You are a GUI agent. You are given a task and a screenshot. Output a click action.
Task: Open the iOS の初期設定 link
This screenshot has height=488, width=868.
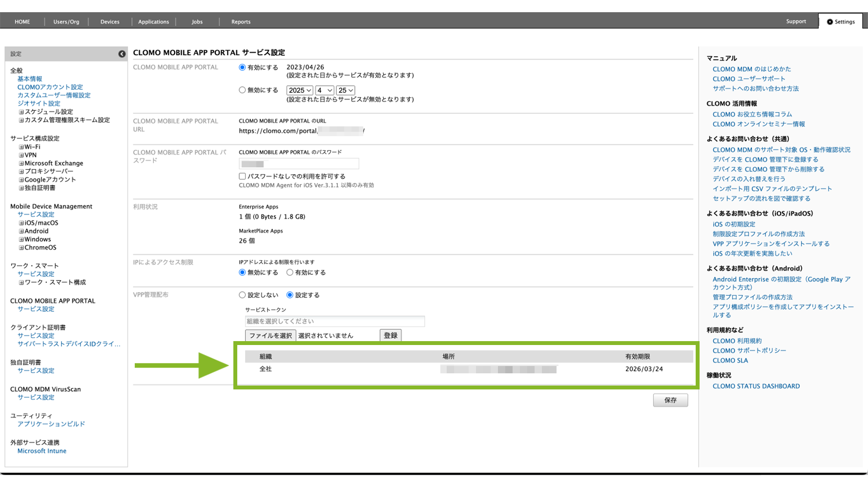click(734, 224)
